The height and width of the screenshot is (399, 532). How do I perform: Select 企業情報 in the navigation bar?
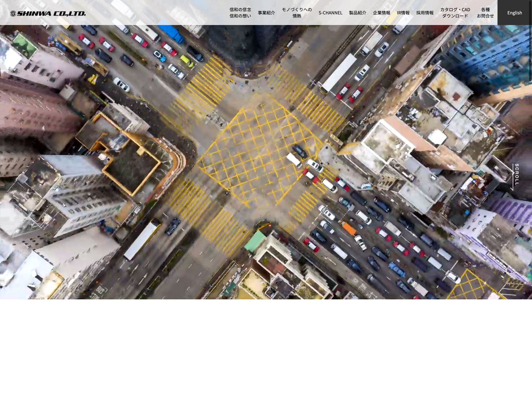click(381, 13)
